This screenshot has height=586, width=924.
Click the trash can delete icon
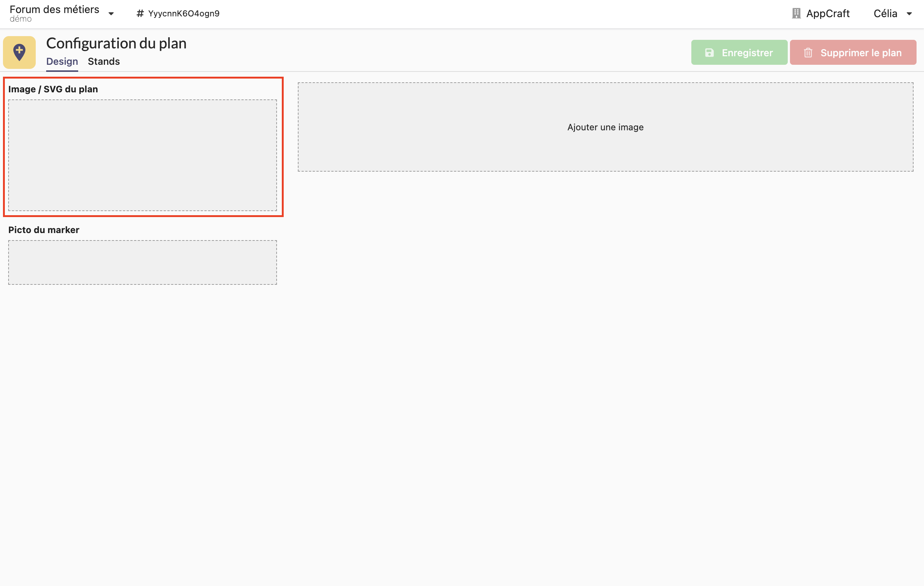click(x=808, y=52)
